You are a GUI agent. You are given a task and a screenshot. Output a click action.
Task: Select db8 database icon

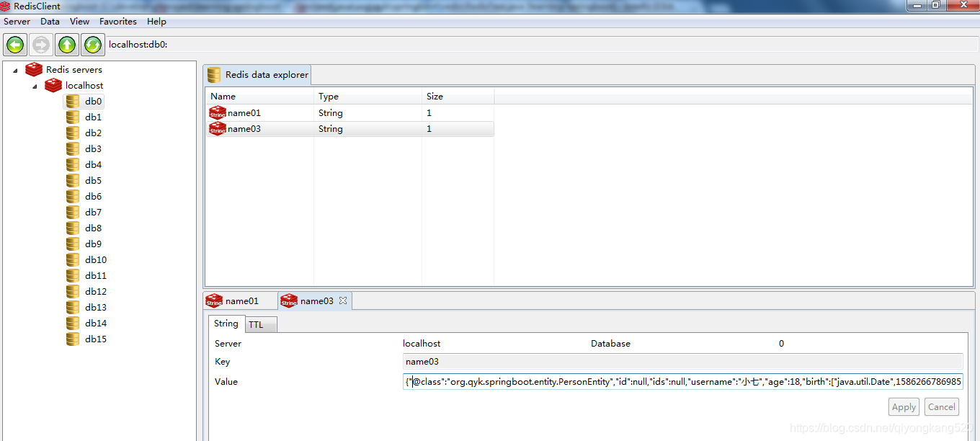tap(72, 228)
